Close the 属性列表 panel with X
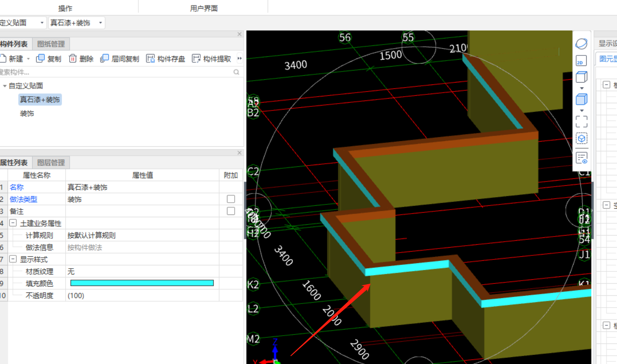The height and width of the screenshot is (364, 617). pyautogui.click(x=239, y=153)
